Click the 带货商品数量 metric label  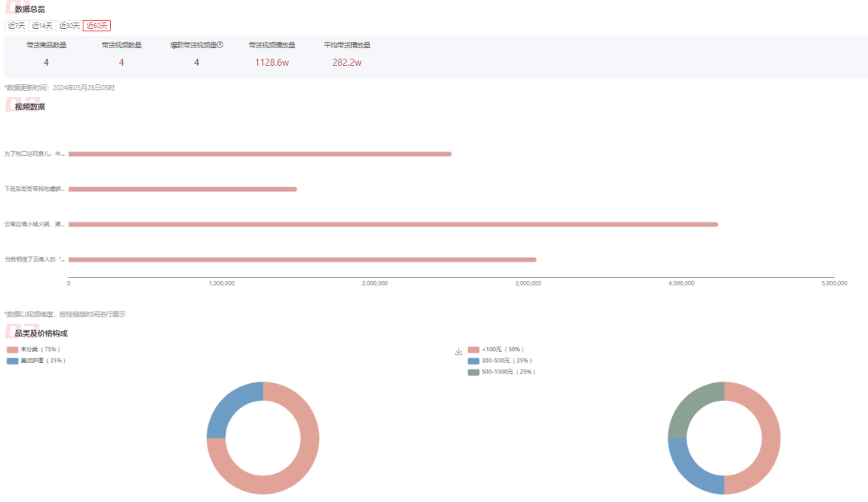(x=47, y=46)
